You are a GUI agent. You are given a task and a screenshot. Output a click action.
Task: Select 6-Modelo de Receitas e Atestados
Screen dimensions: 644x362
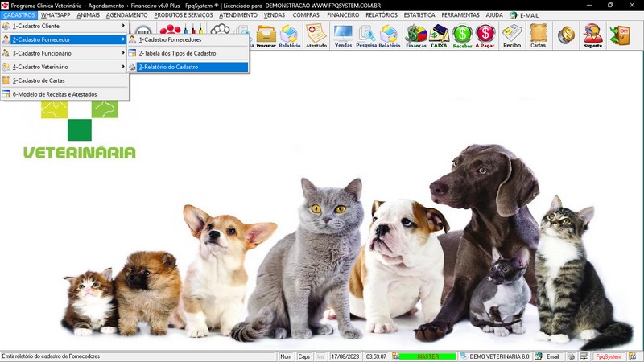pyautogui.click(x=64, y=94)
